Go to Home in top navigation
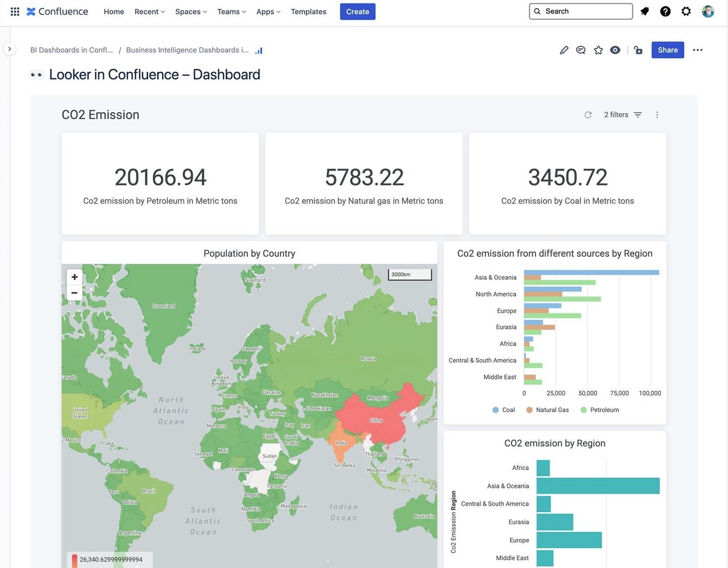728x568 pixels. point(114,12)
